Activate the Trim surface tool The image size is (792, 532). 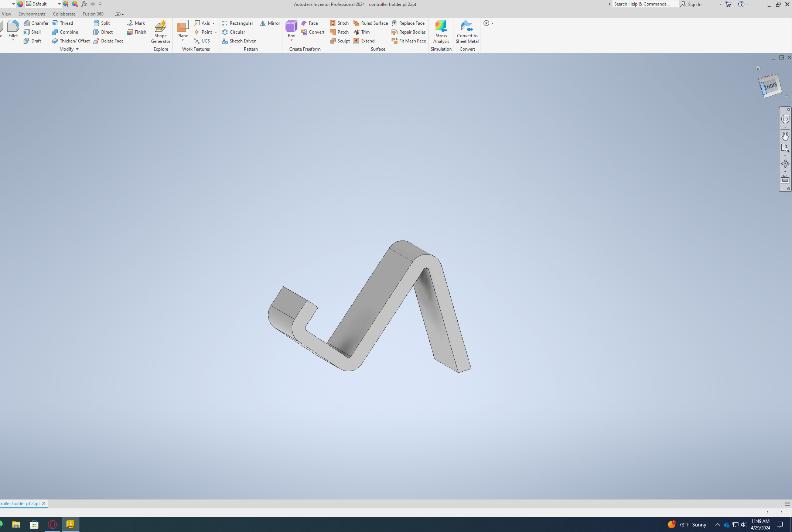(x=362, y=32)
